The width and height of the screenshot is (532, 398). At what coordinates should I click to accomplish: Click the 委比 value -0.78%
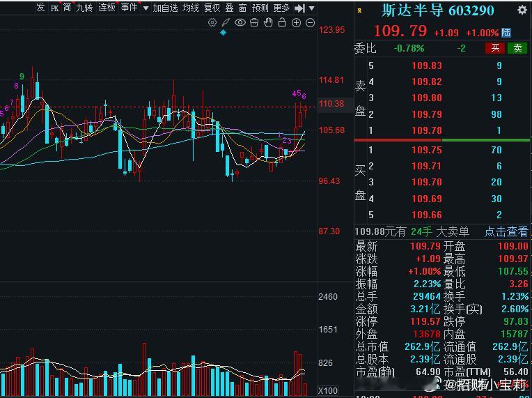[x=409, y=49]
